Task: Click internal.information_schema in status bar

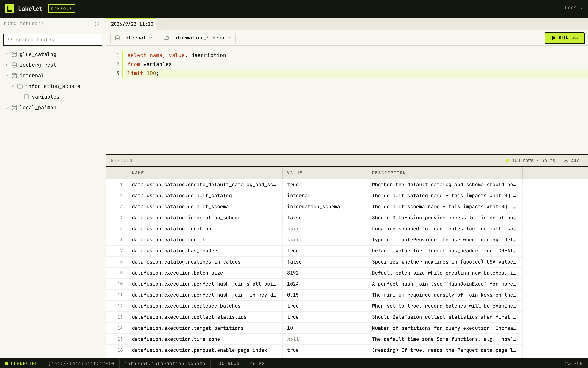Action: [165, 363]
